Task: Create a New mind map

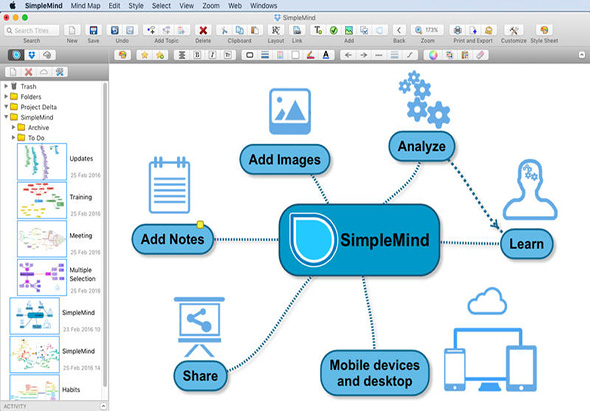Action: [72, 30]
